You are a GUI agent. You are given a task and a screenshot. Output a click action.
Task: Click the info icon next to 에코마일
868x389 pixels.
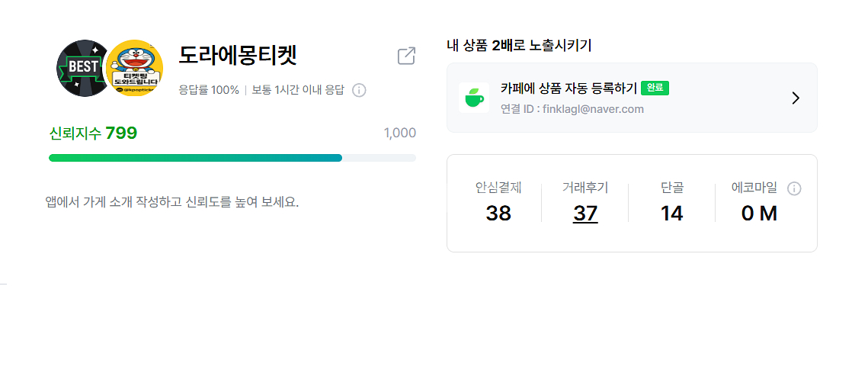pyautogui.click(x=794, y=188)
